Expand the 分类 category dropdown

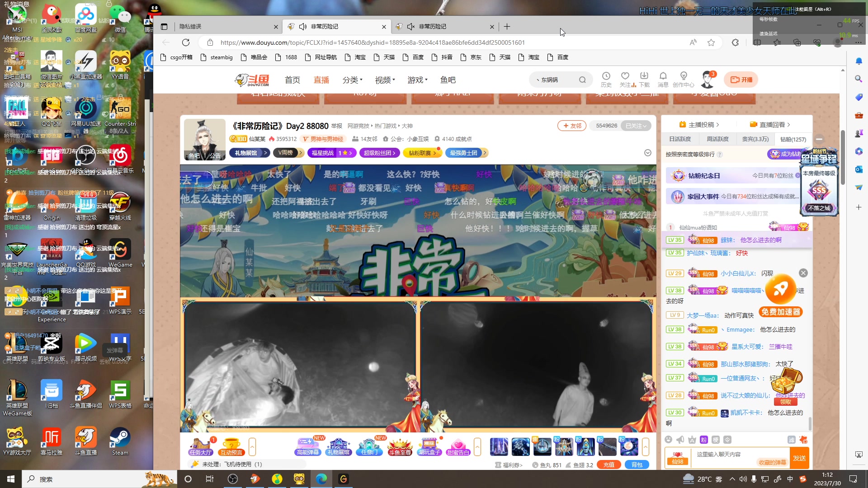pos(353,80)
